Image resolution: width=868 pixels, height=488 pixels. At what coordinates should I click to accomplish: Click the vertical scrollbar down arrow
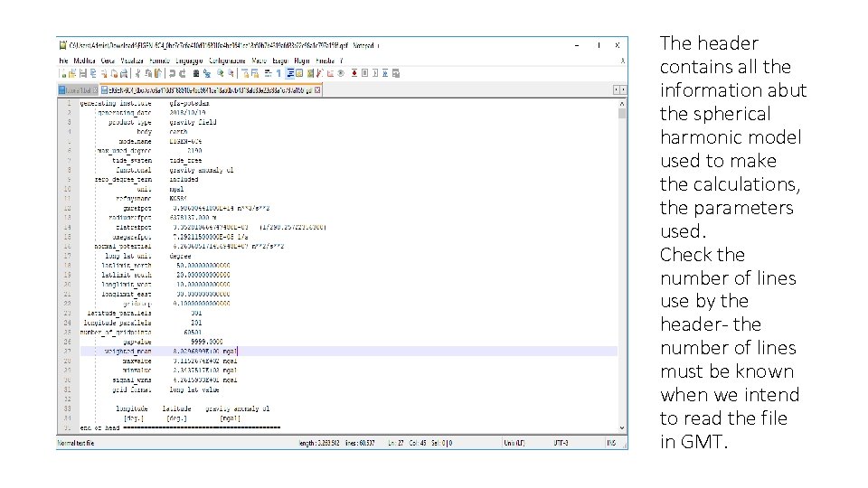pos(622,427)
